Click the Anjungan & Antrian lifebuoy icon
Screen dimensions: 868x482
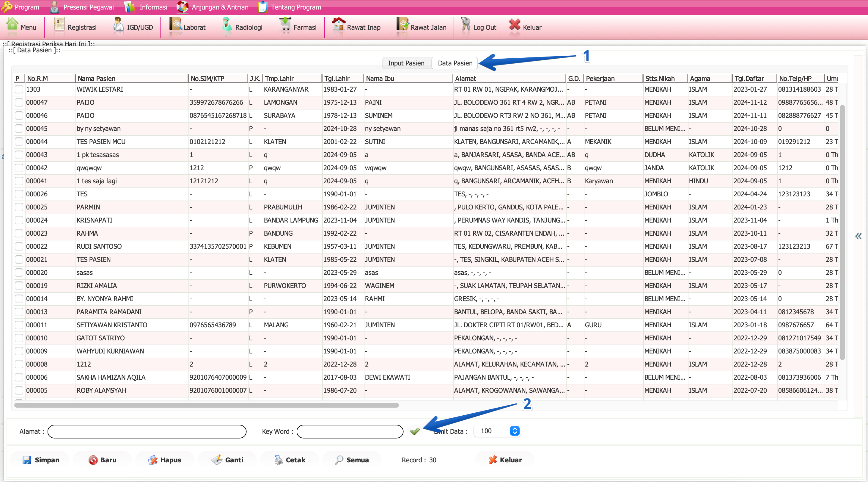(x=182, y=7)
